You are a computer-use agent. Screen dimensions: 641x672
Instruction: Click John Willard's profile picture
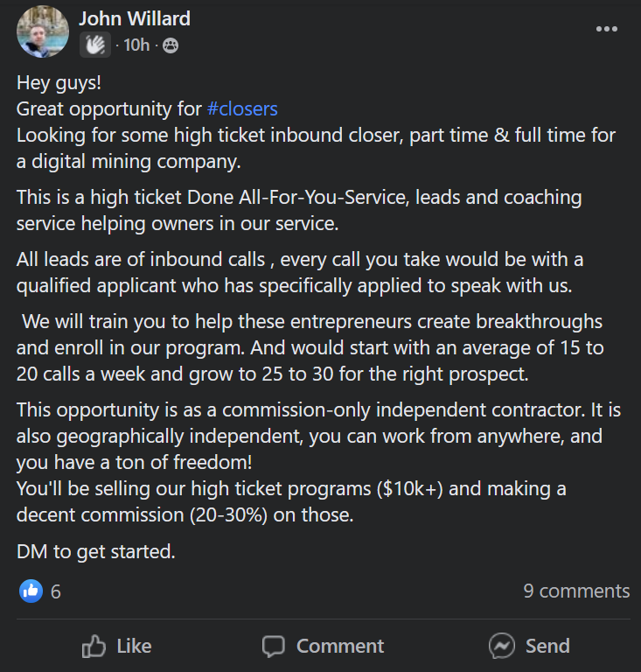coord(42,31)
